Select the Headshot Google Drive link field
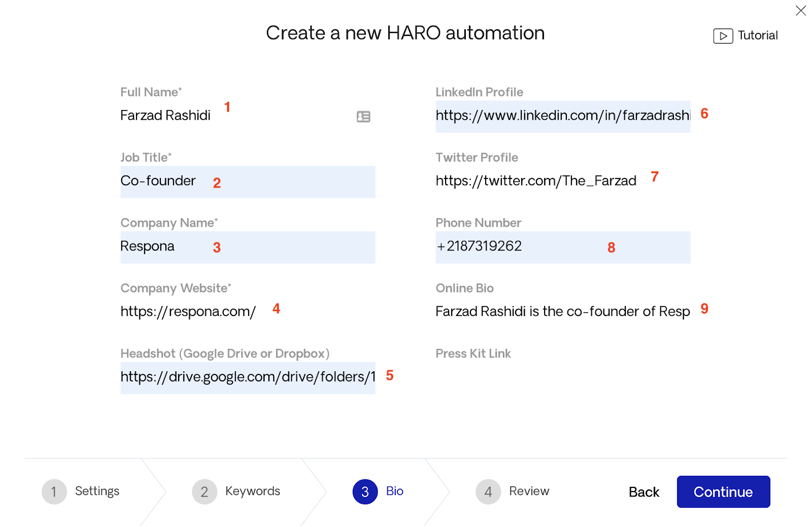812x527 pixels. [248, 378]
